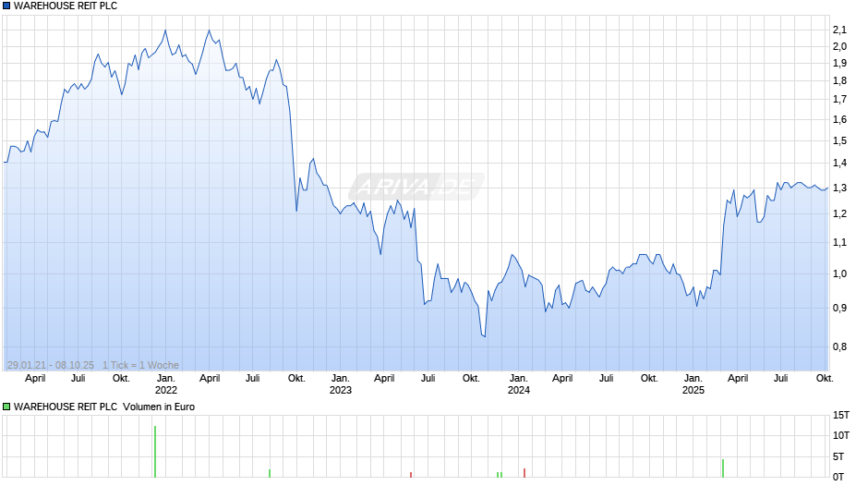Click the '15T' volume axis label
The height and width of the screenshot is (486, 868).
pos(841,415)
